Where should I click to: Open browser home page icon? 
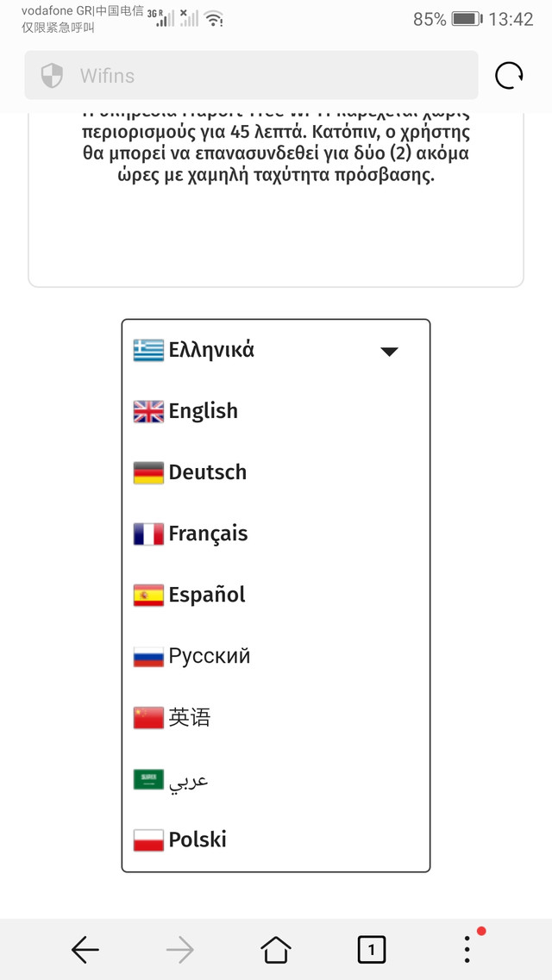point(276,950)
